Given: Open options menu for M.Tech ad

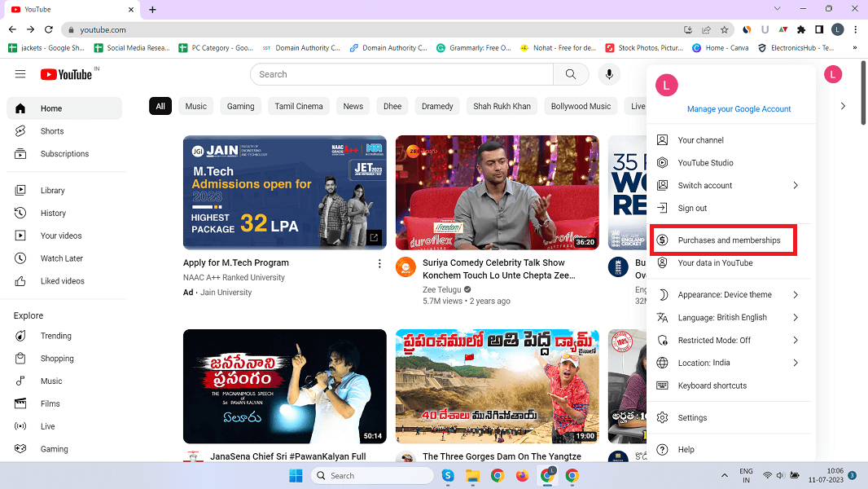Looking at the screenshot, I should (x=379, y=263).
